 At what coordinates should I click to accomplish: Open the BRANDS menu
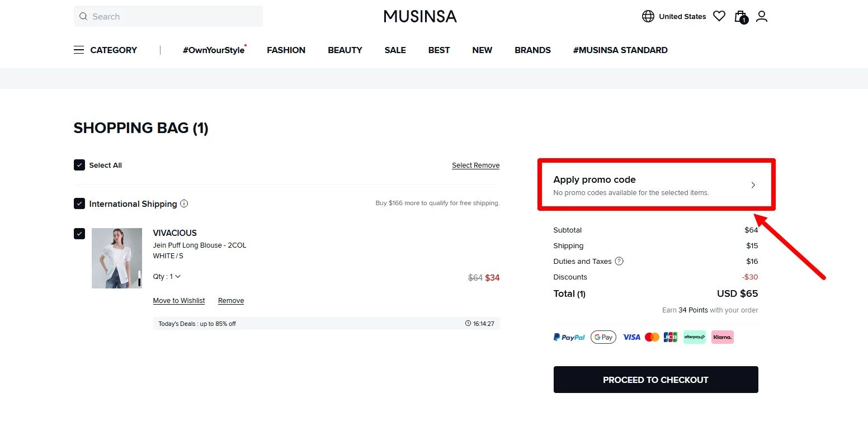pyautogui.click(x=532, y=50)
